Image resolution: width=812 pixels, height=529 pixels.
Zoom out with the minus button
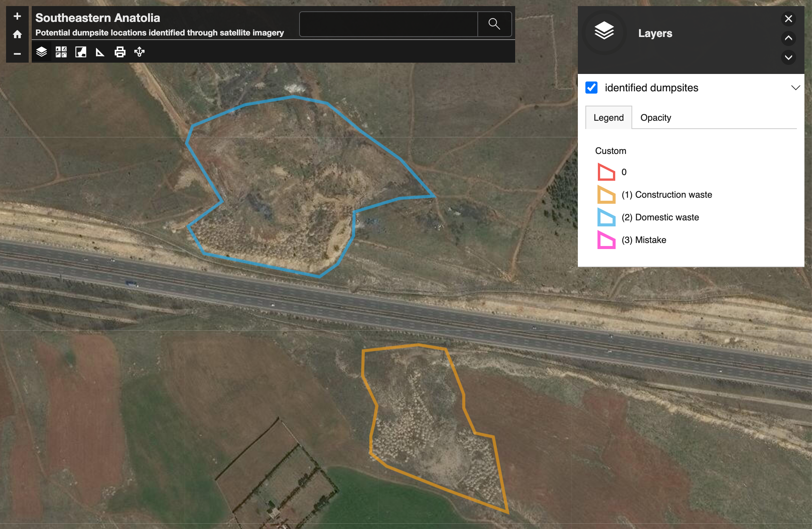click(x=17, y=54)
